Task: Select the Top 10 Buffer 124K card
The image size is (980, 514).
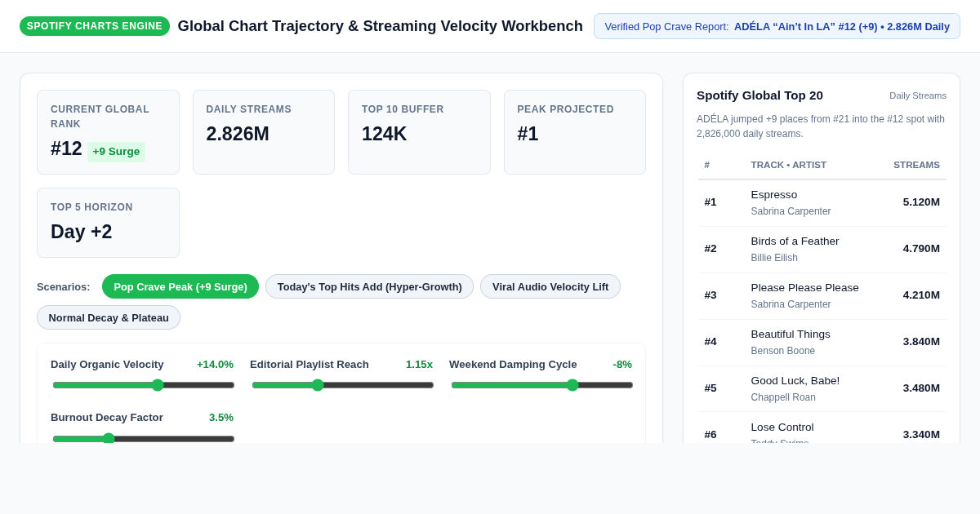Action: 419,132
